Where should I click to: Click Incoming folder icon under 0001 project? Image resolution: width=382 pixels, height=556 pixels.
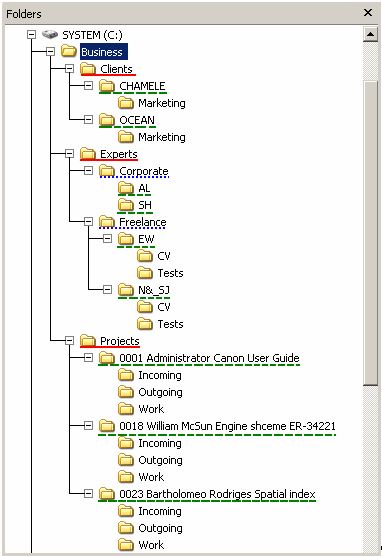[126, 374]
